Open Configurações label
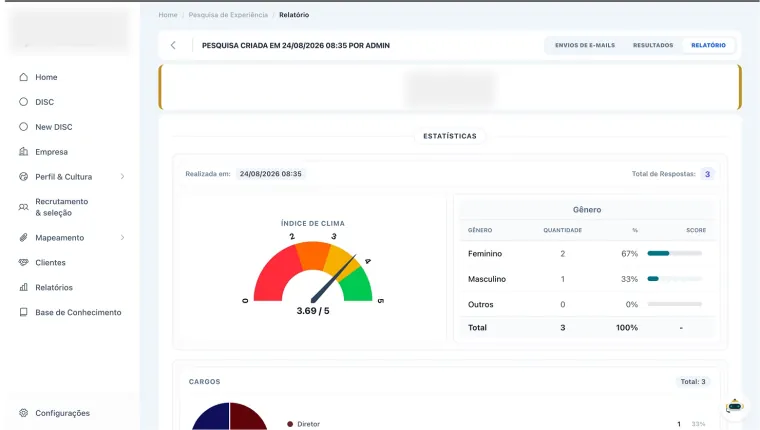This screenshot has height=430, width=760. (x=62, y=413)
